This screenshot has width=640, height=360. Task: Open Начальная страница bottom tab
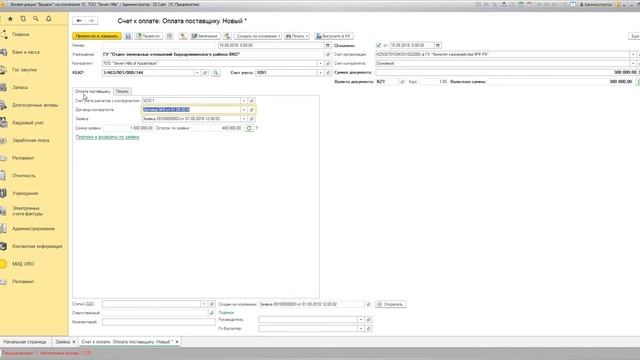(25, 342)
